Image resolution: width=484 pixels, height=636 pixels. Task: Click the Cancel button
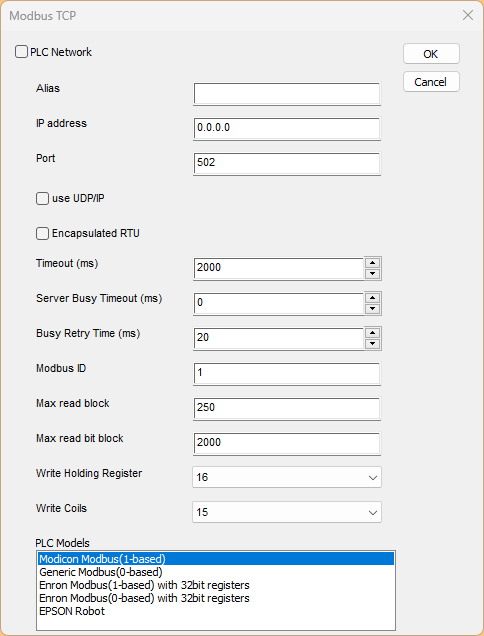431,82
